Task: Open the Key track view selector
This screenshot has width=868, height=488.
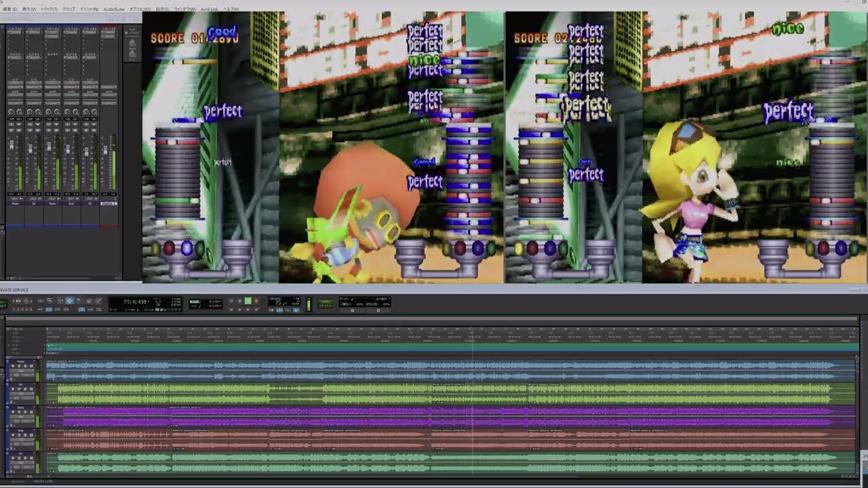Action: [x=22, y=441]
